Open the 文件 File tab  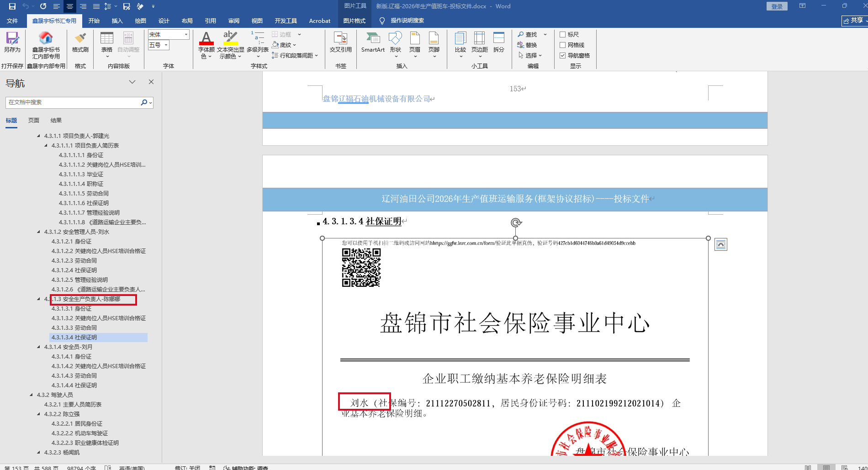coord(12,21)
